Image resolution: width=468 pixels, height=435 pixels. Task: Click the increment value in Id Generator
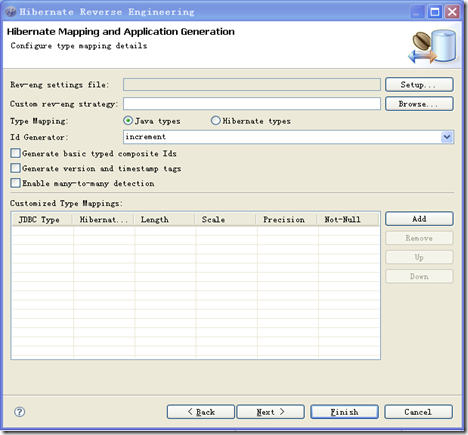pyautogui.click(x=145, y=137)
